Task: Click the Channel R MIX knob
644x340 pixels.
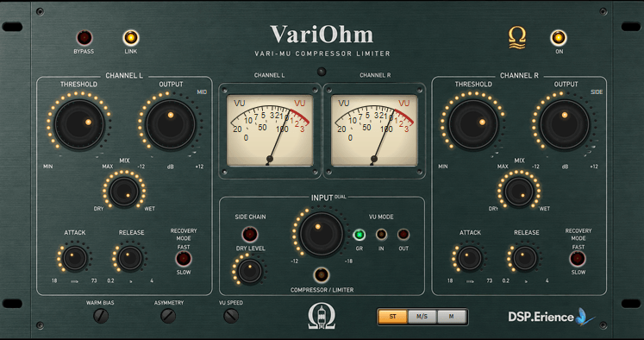Action: click(519, 192)
